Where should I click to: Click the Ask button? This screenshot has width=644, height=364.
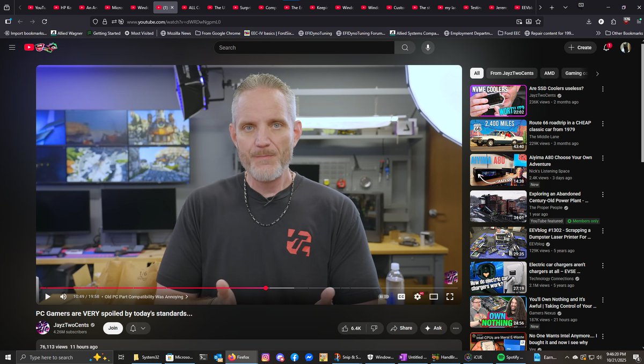(x=433, y=328)
